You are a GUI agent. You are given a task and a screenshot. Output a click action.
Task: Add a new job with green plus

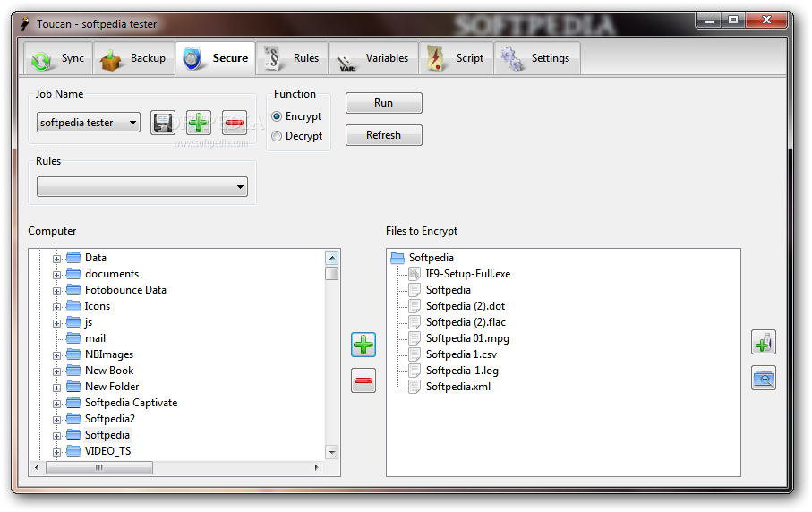point(199,123)
